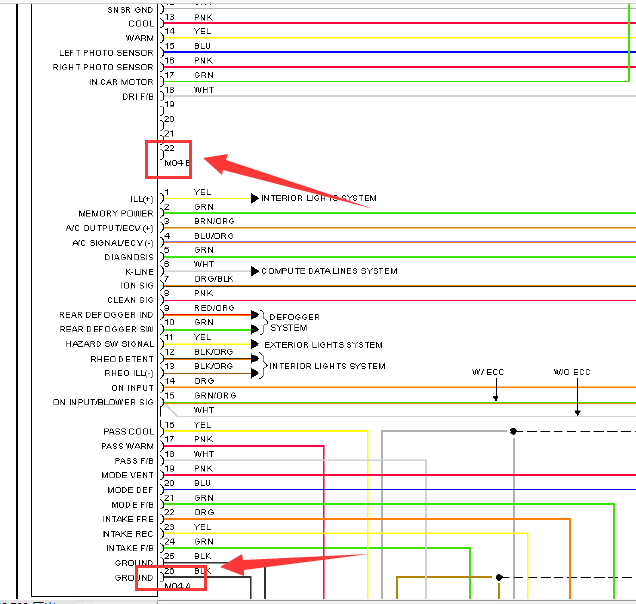Select the ILL(+) signal label

tap(142, 199)
